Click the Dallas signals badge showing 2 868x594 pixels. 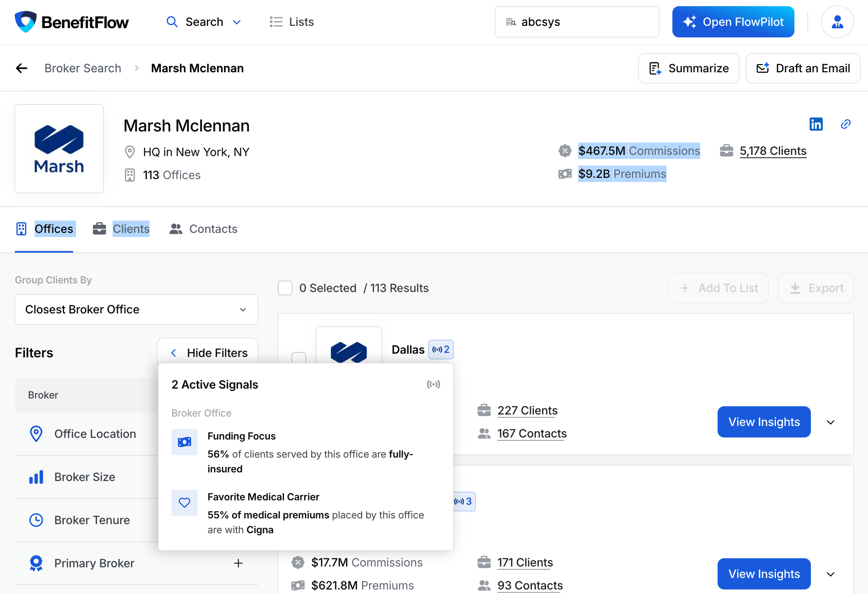pos(441,350)
